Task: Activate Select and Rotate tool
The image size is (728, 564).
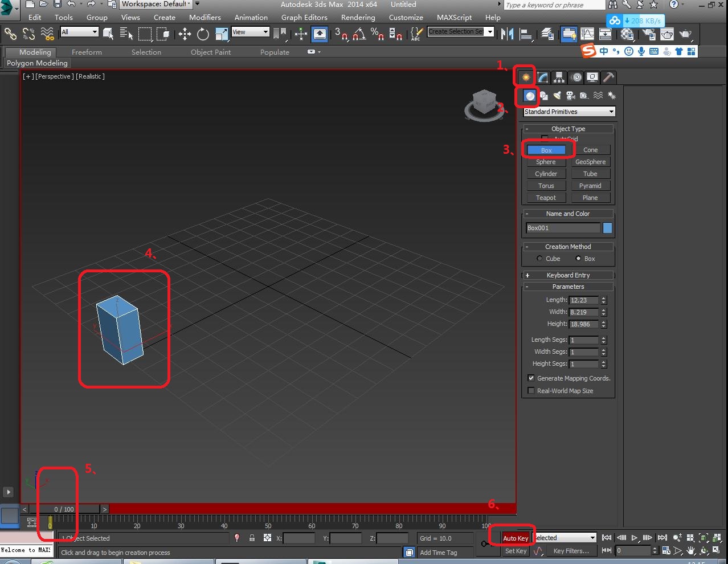Action: click(x=203, y=34)
